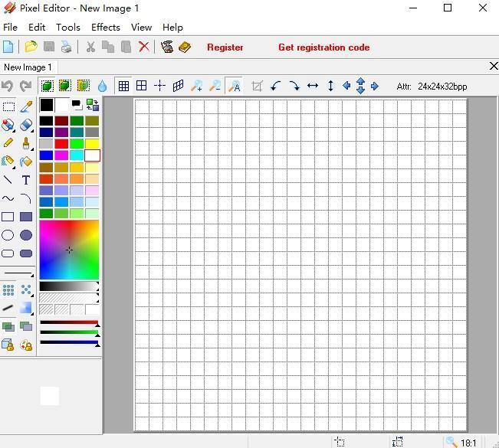Screen dimensions: 499x448
Task: Pick the bright red palette swatch
Action: (x=61, y=144)
